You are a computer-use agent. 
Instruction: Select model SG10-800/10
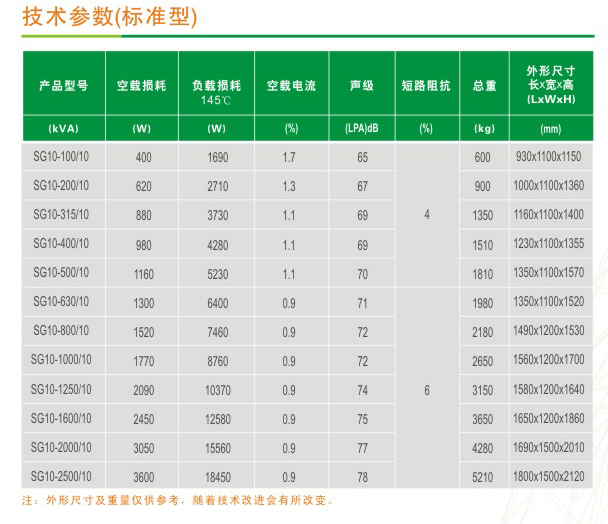click(x=61, y=330)
